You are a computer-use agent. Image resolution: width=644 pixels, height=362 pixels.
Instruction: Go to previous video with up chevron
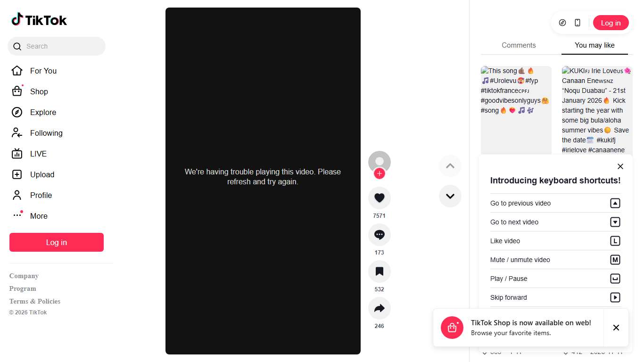click(450, 166)
